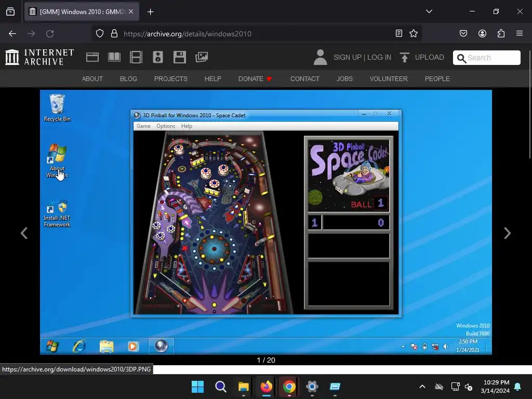This screenshot has height=399, width=532.
Task: Open a new browser tab
Action: (150, 12)
